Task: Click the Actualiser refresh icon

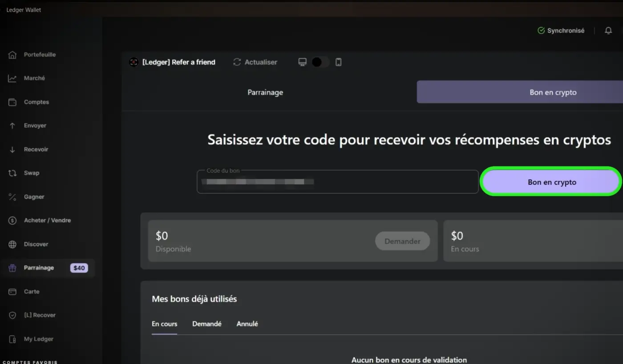Action: point(237,62)
